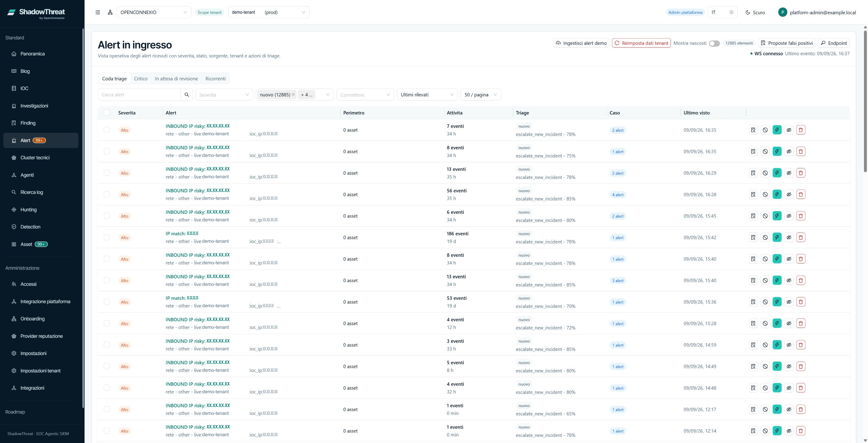Click the organization tree icon in header
Viewport: 868px width, 443px height.
(110, 12)
